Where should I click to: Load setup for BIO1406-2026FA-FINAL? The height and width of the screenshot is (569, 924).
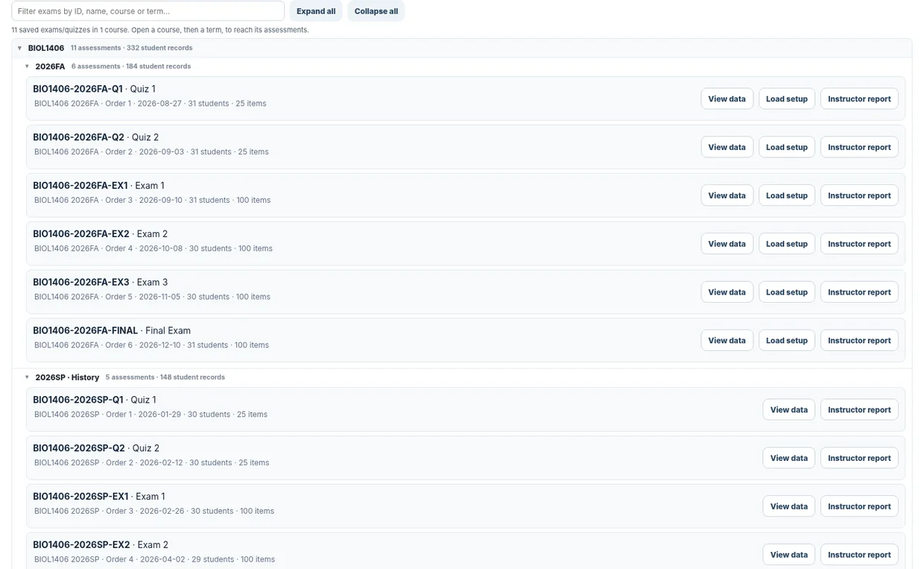[x=787, y=341]
